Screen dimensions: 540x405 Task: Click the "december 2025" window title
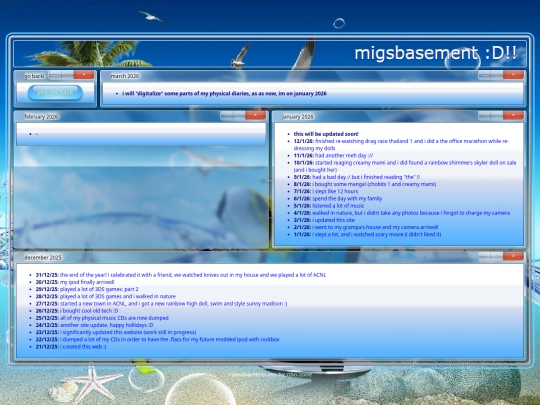point(43,258)
